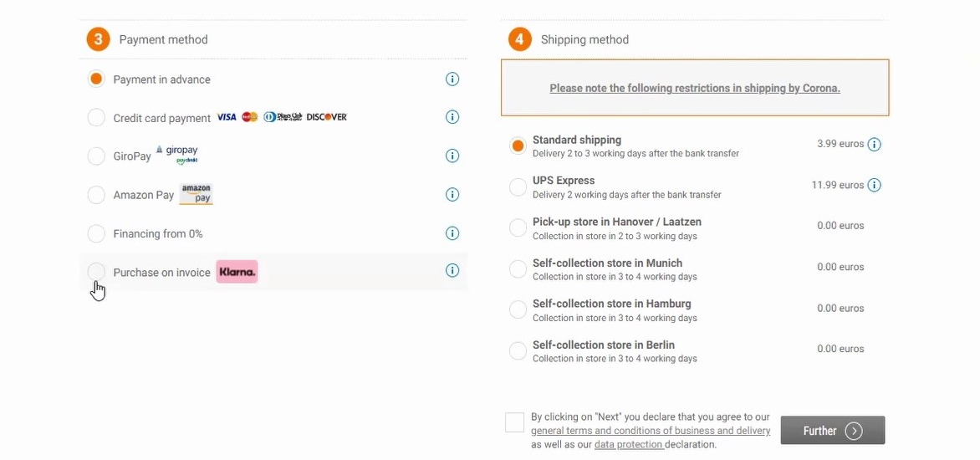Show info icon for Purchase on invoice
Image resolution: width=980 pixels, height=460 pixels.
(452, 270)
